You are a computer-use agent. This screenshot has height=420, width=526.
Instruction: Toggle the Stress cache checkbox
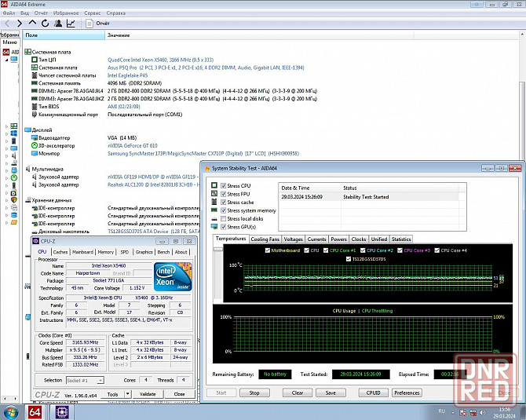224,203
